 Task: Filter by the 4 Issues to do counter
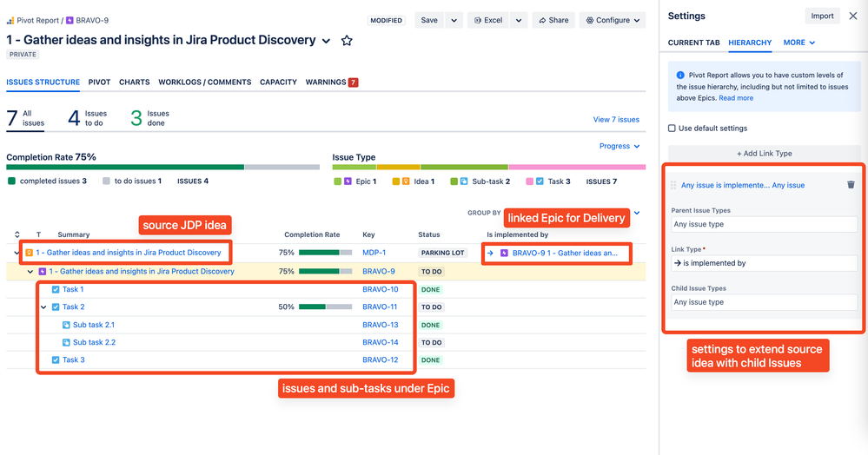click(x=88, y=118)
